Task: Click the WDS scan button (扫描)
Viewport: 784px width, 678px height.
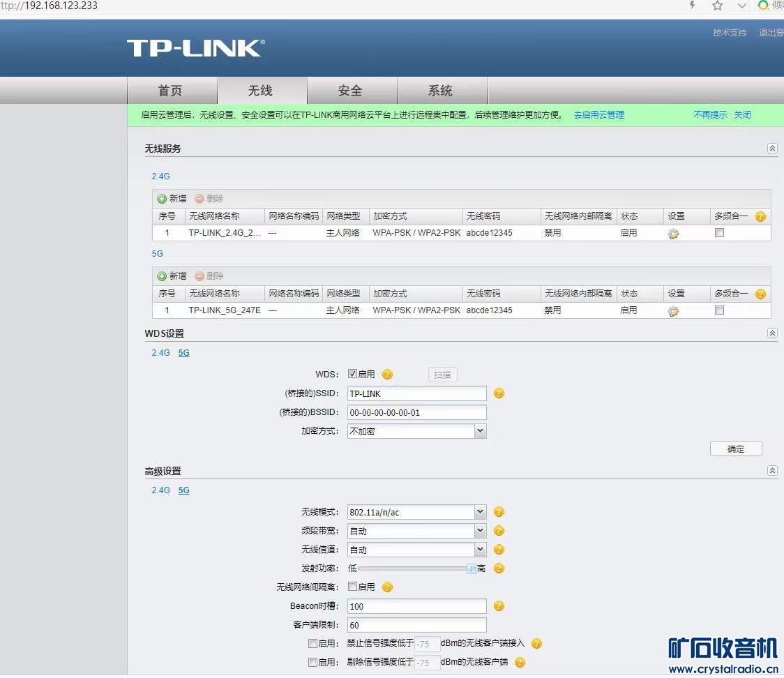Action: tap(442, 375)
